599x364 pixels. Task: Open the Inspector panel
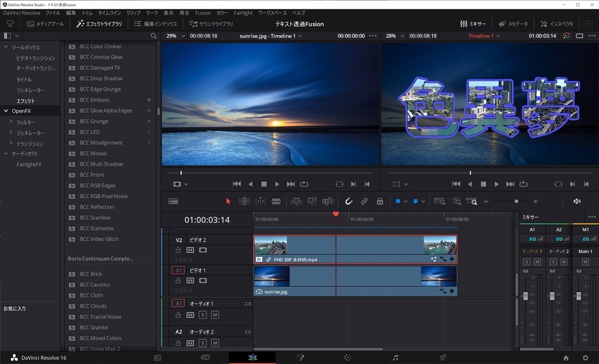[x=557, y=23]
